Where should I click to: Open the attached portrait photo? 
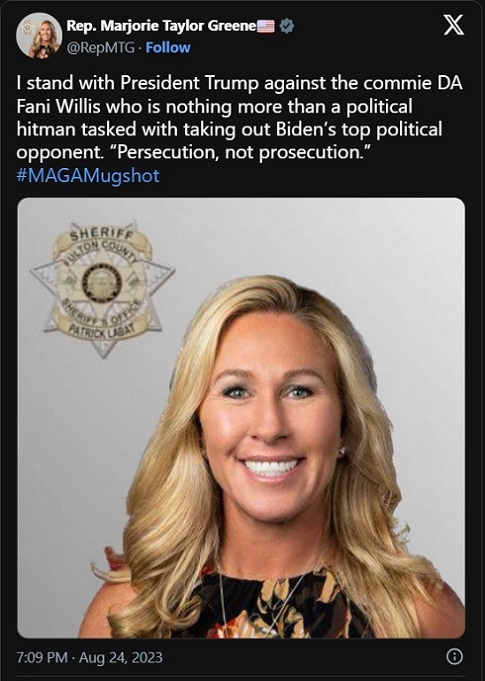[241, 418]
